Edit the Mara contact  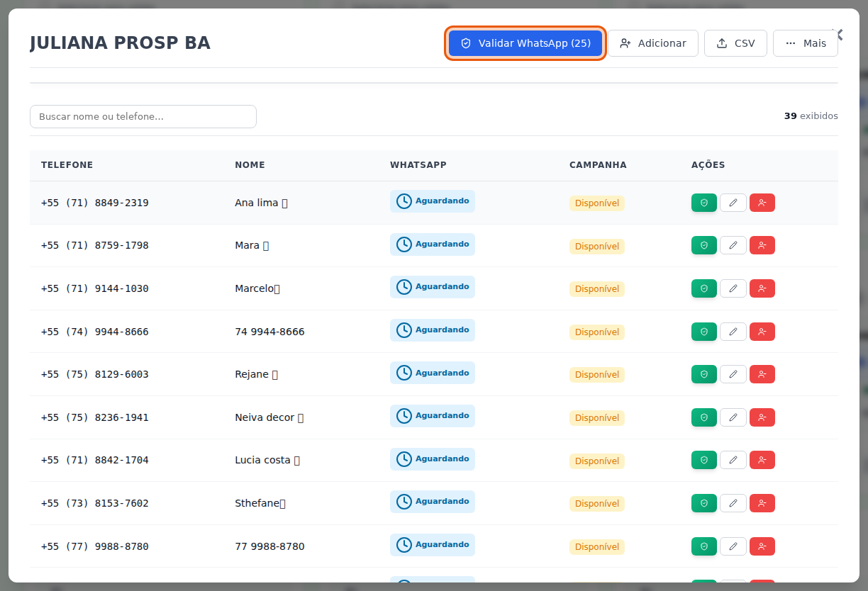pos(733,245)
